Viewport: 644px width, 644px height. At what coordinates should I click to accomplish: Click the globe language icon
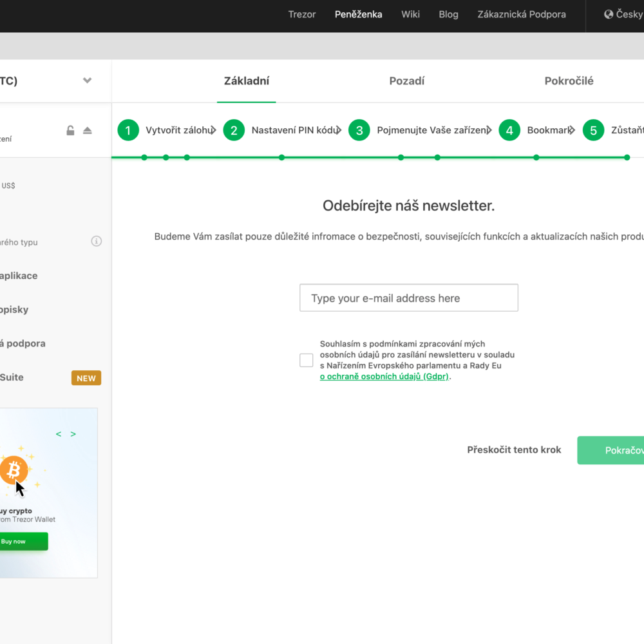tap(609, 14)
